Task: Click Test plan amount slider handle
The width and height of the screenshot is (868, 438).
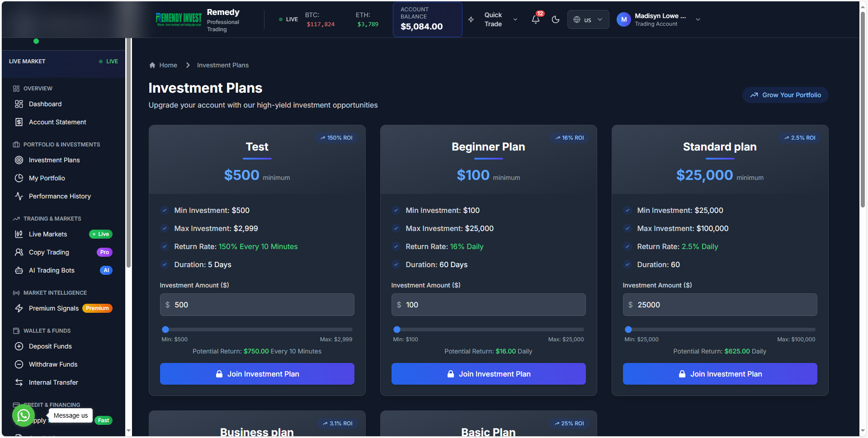Action: 165,330
